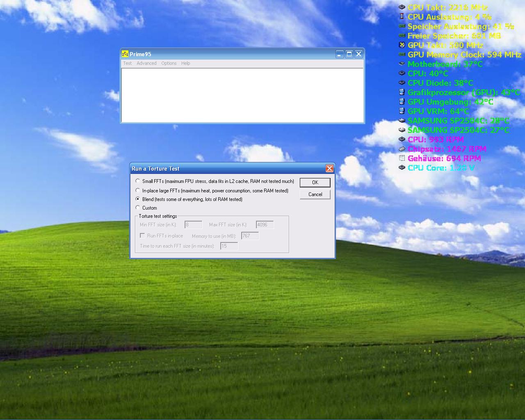Click the CPU fan RPM icon
Screen dimensions: 525x420
pyautogui.click(x=402, y=139)
